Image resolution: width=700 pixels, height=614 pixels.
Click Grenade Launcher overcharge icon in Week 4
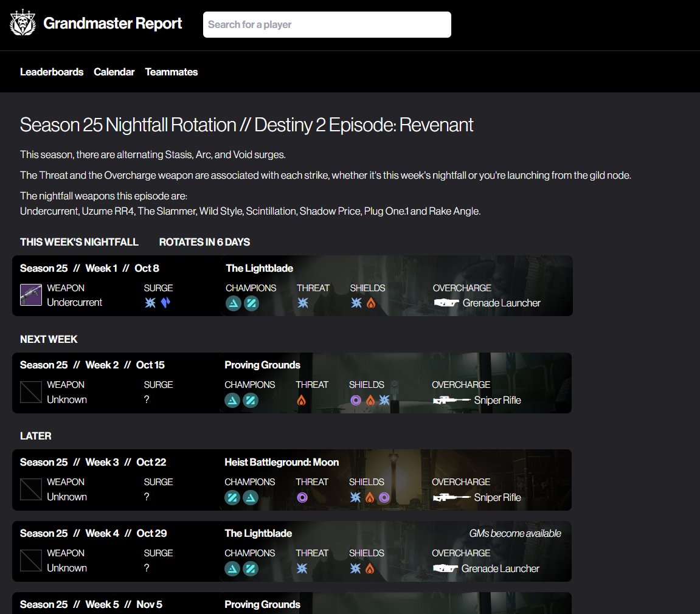coord(445,568)
